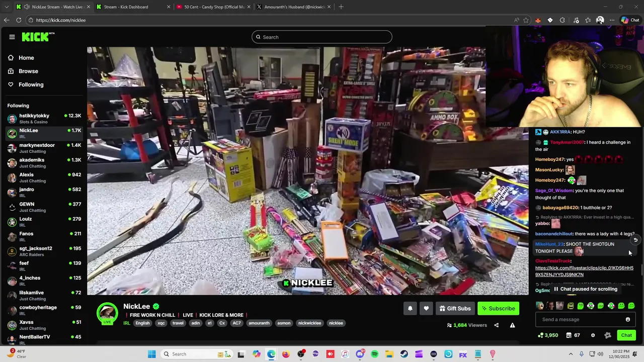This screenshot has height=362, width=644.
Task: Open jandro channel in following list
Action: 44,192
